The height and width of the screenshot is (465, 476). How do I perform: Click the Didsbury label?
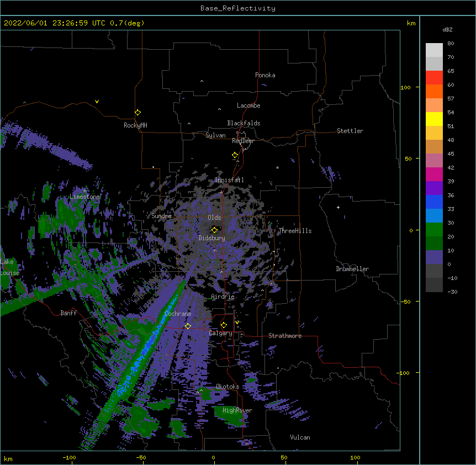(211, 238)
